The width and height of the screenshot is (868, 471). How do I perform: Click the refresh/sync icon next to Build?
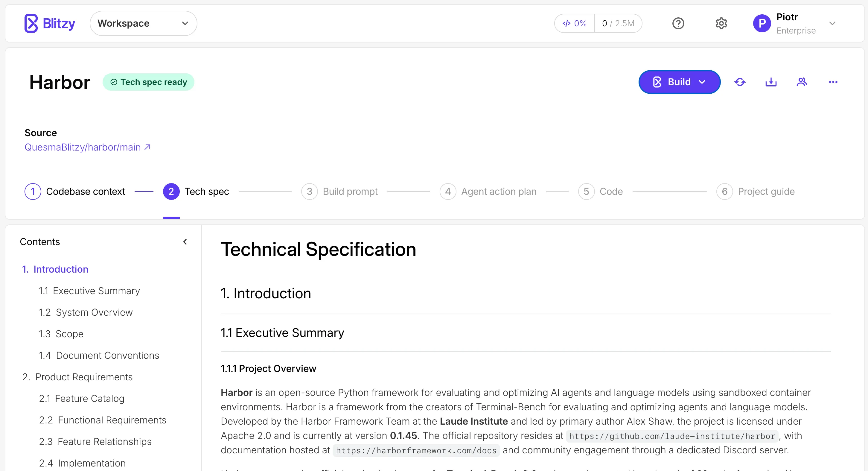coord(740,82)
